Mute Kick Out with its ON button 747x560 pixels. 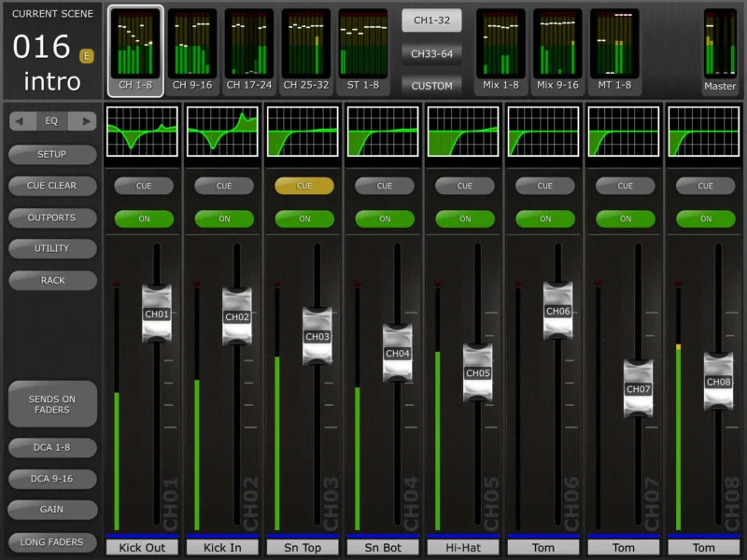144,218
